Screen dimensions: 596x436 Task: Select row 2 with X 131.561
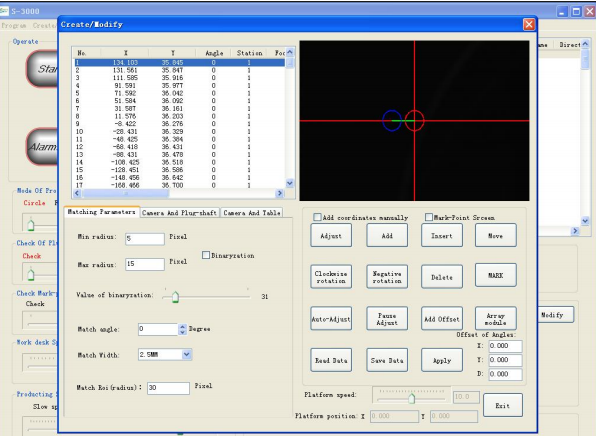pyautogui.click(x=179, y=70)
